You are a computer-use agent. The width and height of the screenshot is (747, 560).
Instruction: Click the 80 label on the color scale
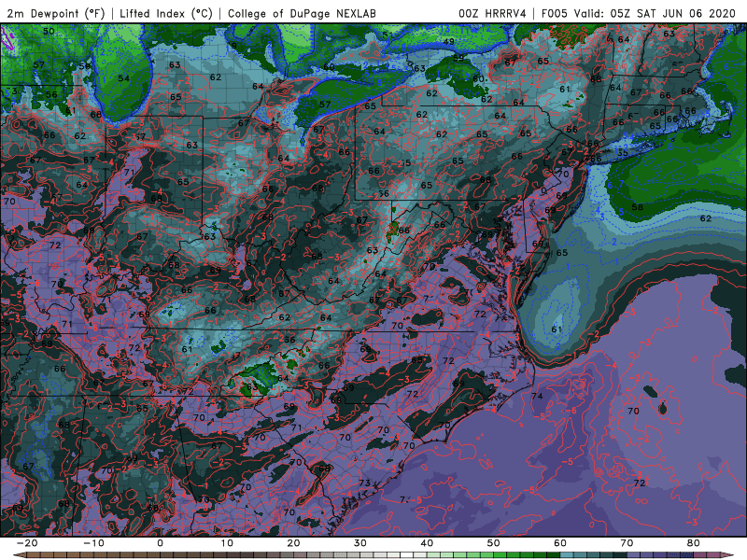(x=694, y=543)
